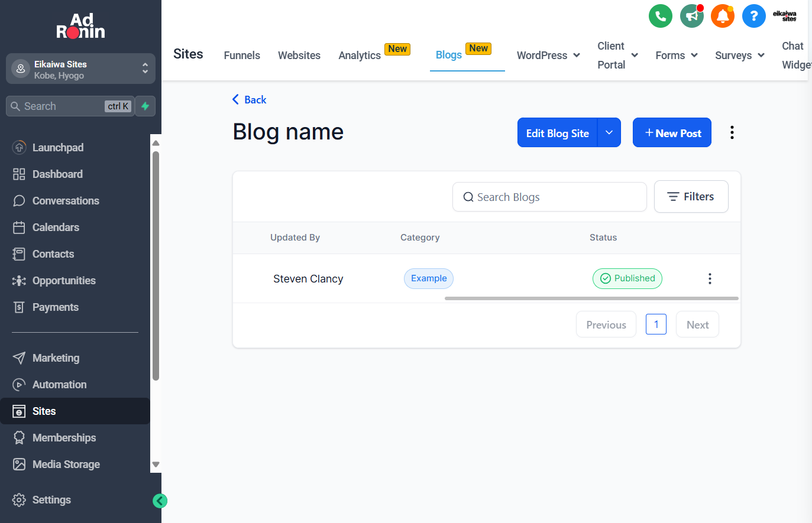
Task: Open row actions for Steven Clancy post
Action: tap(710, 279)
